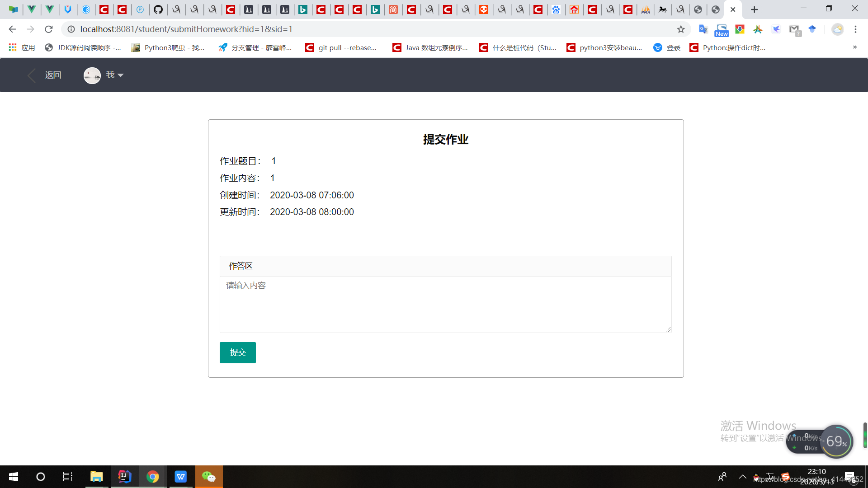868x488 pixels.
Task: Click inside the 请输入内容 answer textarea
Action: click(x=445, y=305)
